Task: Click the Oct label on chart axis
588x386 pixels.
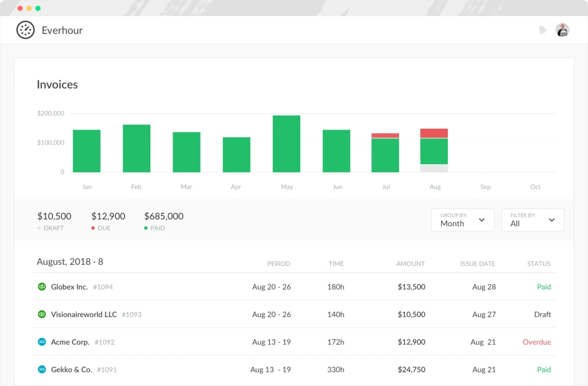Action: coord(535,187)
